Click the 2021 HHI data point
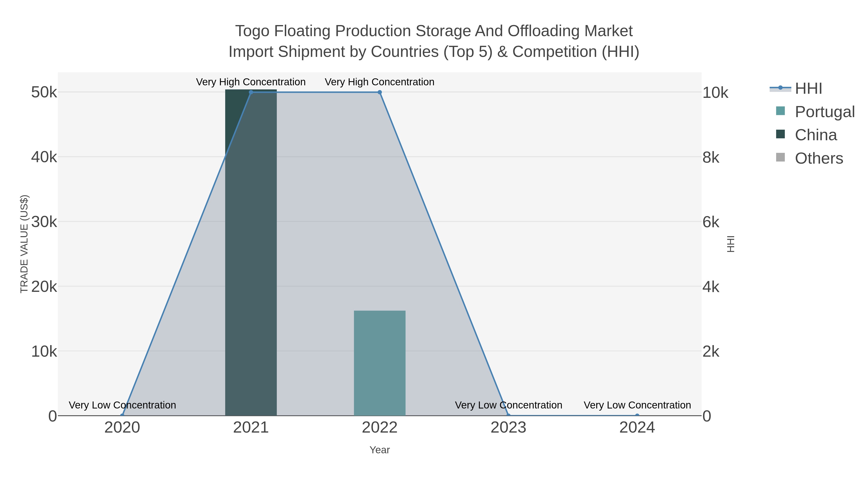 251,92
